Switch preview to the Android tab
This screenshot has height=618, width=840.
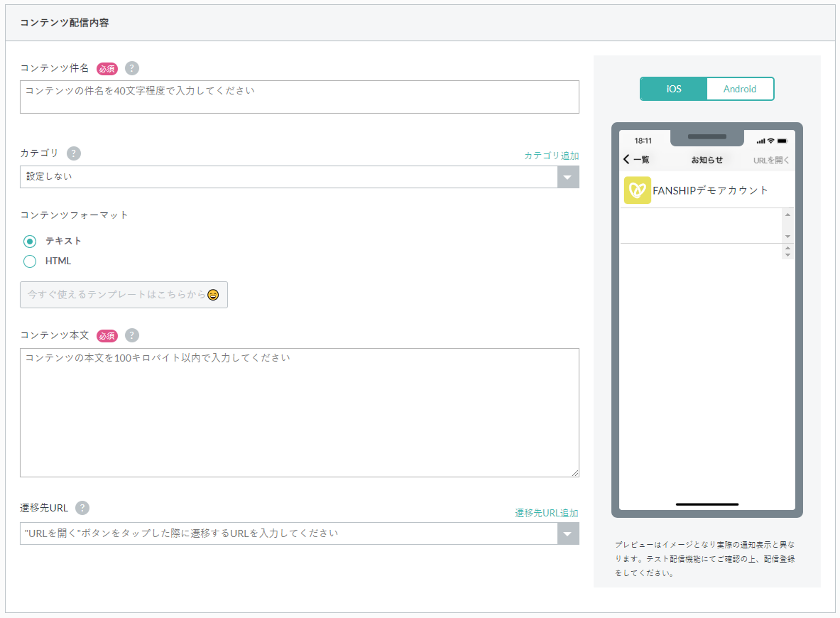click(x=739, y=89)
